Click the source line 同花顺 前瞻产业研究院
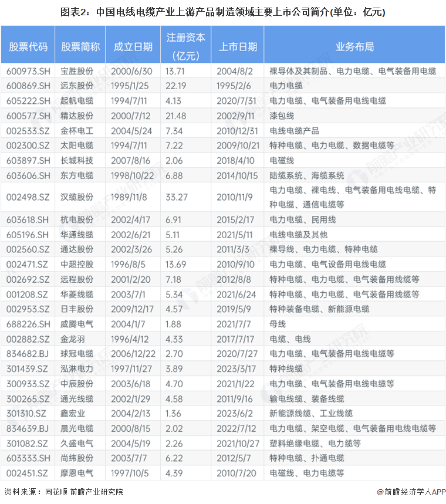This screenshot has height=504, width=446. coord(84,492)
